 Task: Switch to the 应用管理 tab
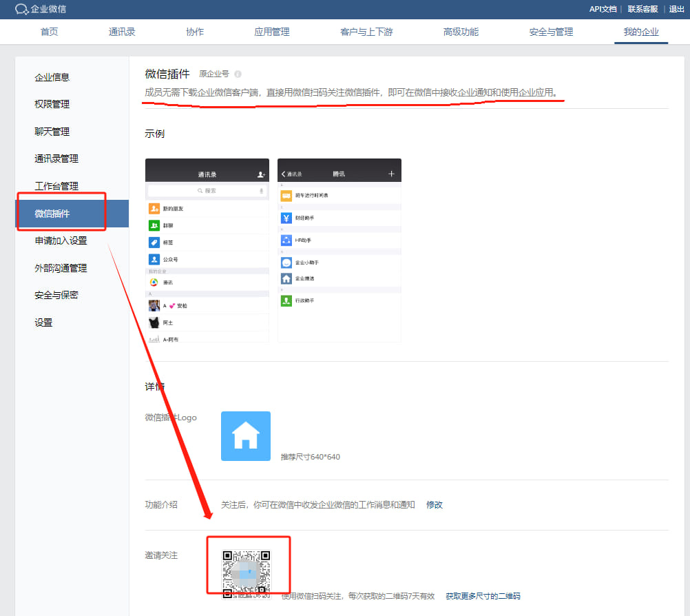coord(271,31)
